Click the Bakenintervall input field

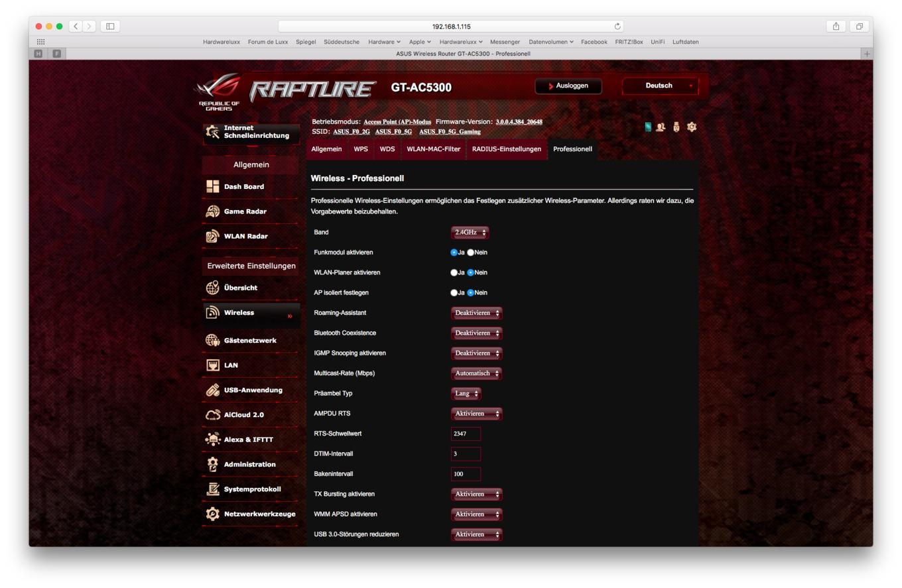coord(466,474)
